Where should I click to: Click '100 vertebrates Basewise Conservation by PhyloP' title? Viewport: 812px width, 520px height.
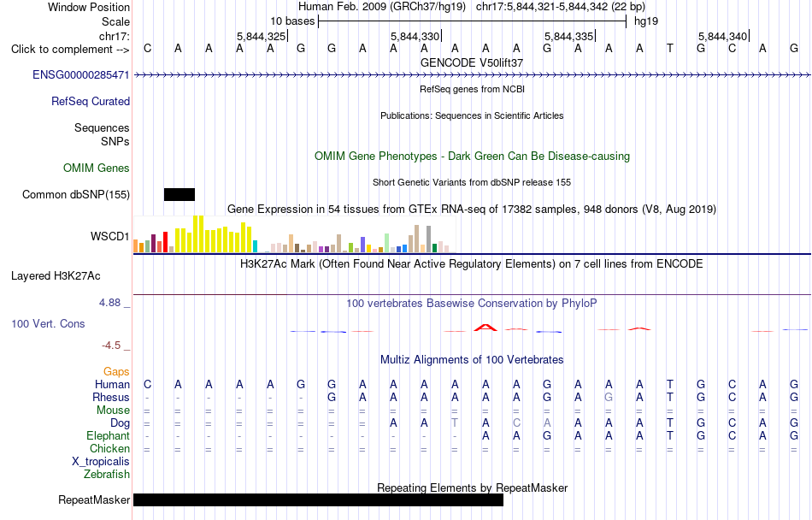(472, 304)
